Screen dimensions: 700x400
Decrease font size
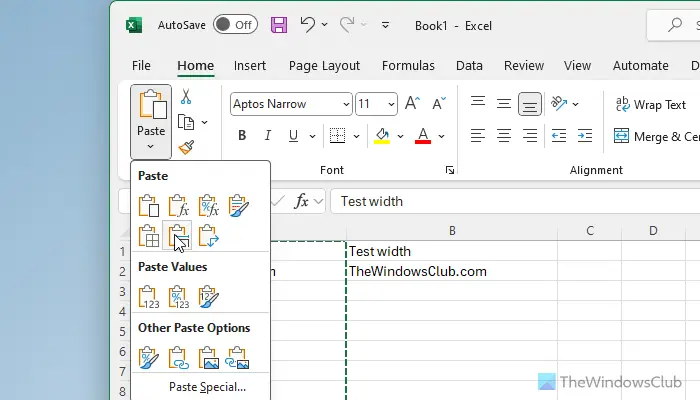click(439, 103)
